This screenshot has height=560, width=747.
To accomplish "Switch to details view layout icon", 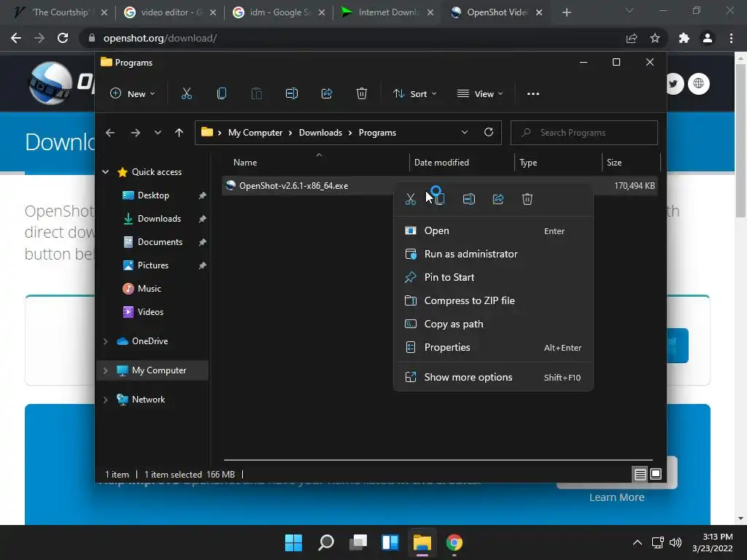I will (640, 474).
